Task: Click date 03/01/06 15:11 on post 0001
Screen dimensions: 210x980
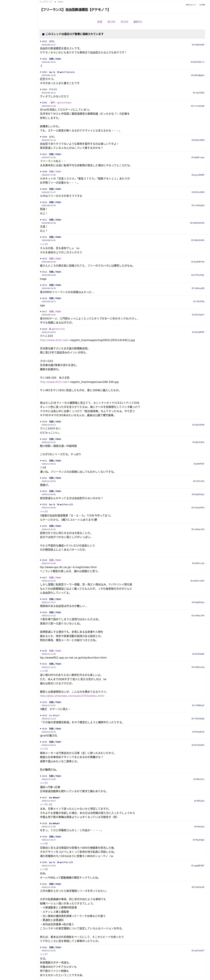Action: pyautogui.click(x=48, y=45)
